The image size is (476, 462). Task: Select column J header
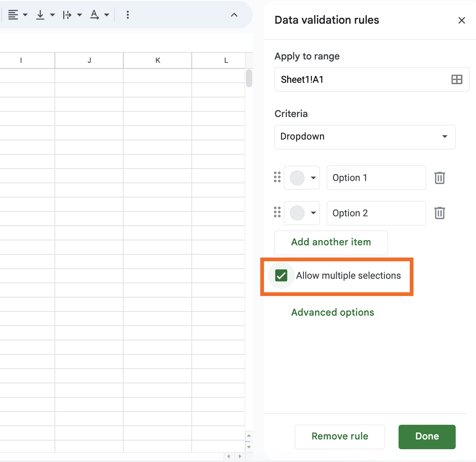click(89, 60)
